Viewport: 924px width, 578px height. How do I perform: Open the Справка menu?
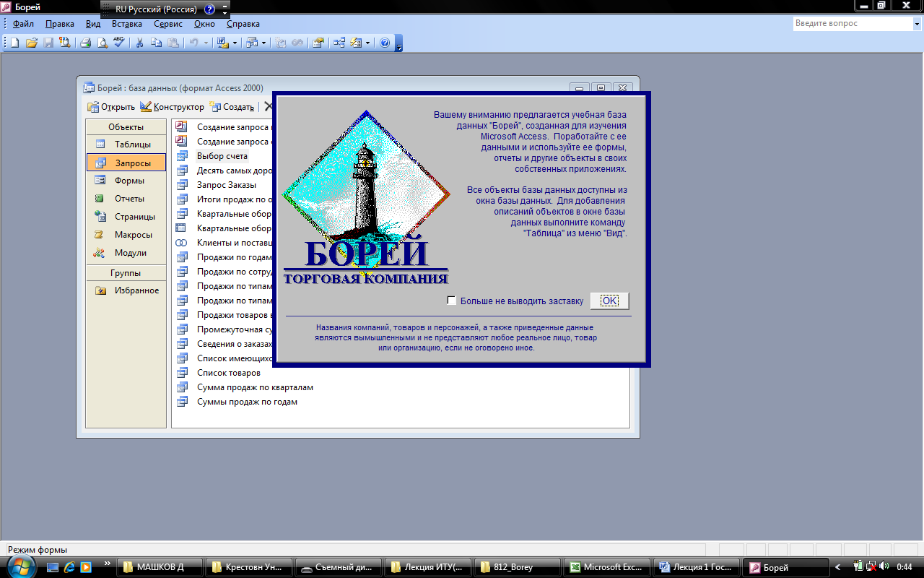[243, 24]
